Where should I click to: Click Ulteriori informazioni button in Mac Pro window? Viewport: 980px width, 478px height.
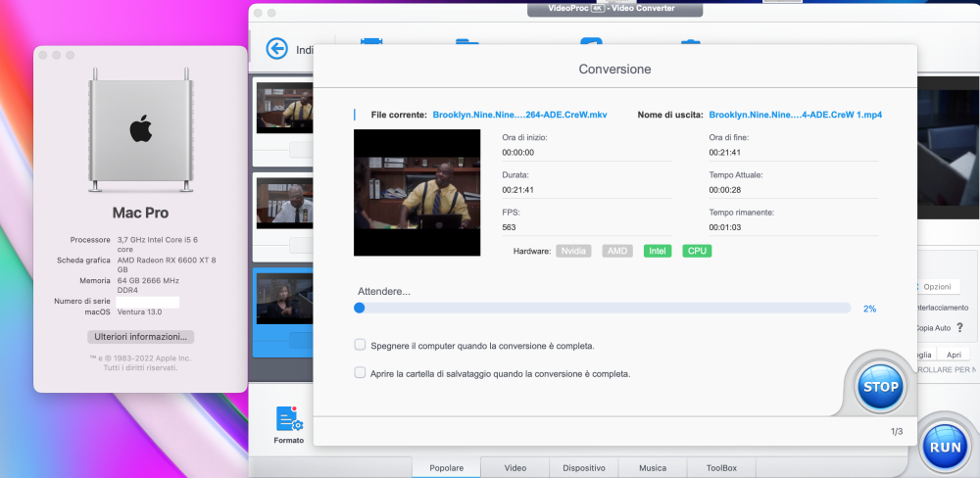click(x=140, y=337)
